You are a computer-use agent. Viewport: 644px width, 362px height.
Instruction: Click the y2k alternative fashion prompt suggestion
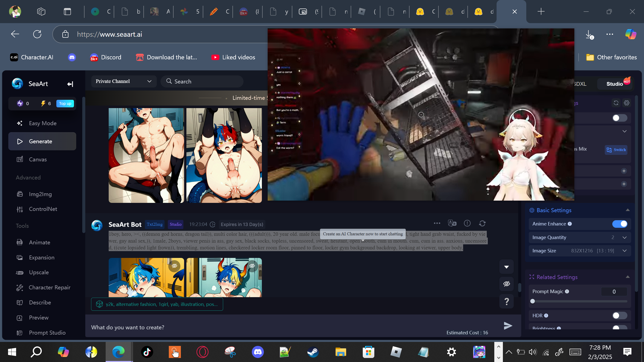[x=157, y=304]
